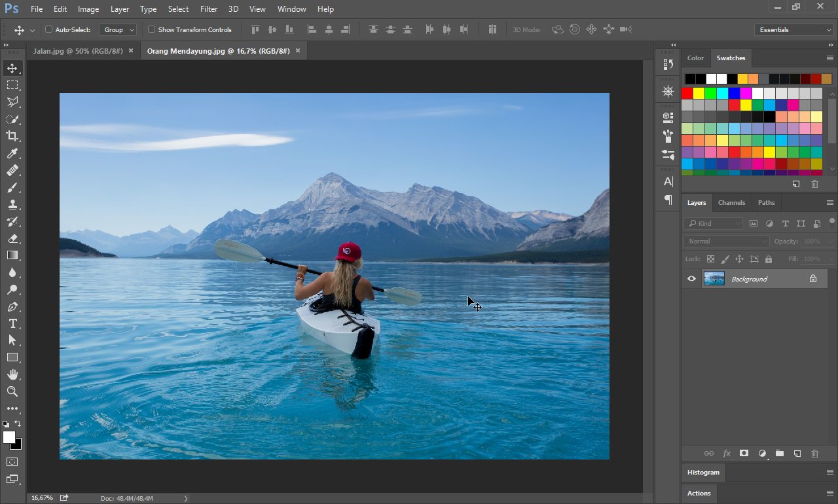The width and height of the screenshot is (838, 504).
Task: Select the Clone Stamp tool
Action: [12, 204]
